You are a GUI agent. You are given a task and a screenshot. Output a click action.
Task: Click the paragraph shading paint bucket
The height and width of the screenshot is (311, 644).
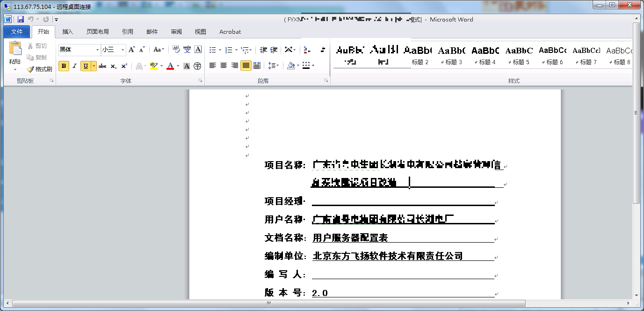point(291,66)
